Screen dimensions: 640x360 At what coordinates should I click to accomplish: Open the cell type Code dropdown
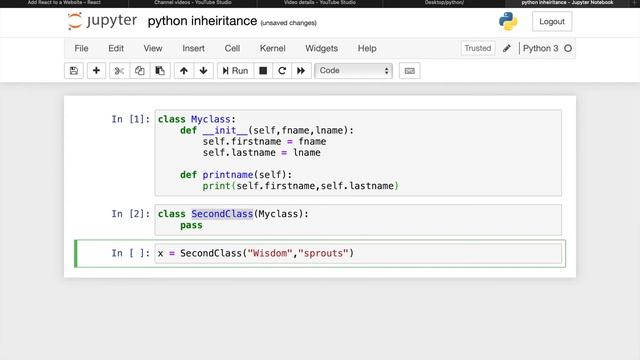[353, 71]
